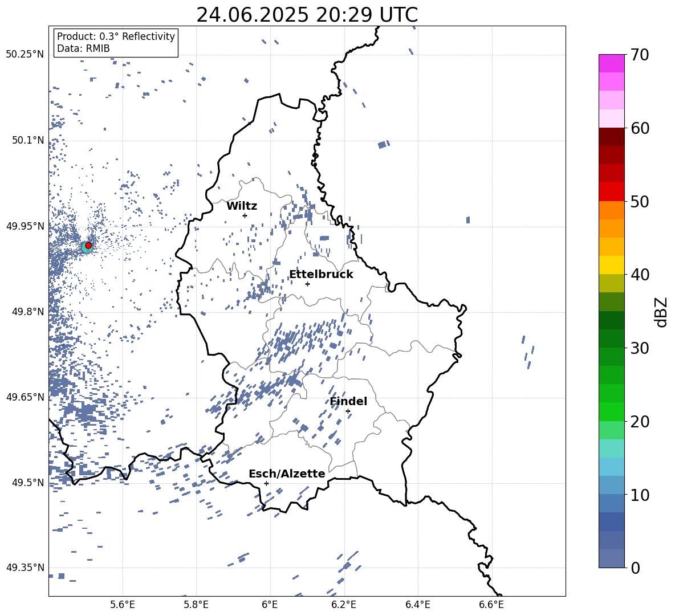Pick the magenta swatch just below the 70 tick

coord(611,64)
